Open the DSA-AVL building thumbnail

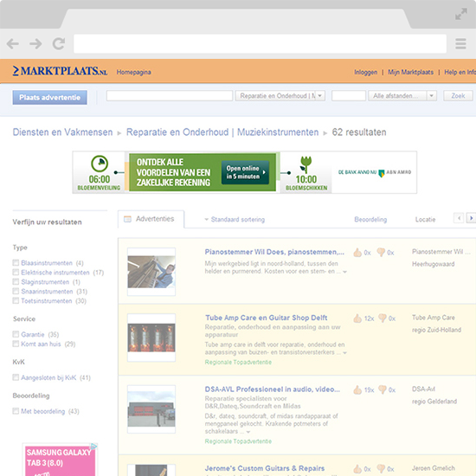pos(151,409)
